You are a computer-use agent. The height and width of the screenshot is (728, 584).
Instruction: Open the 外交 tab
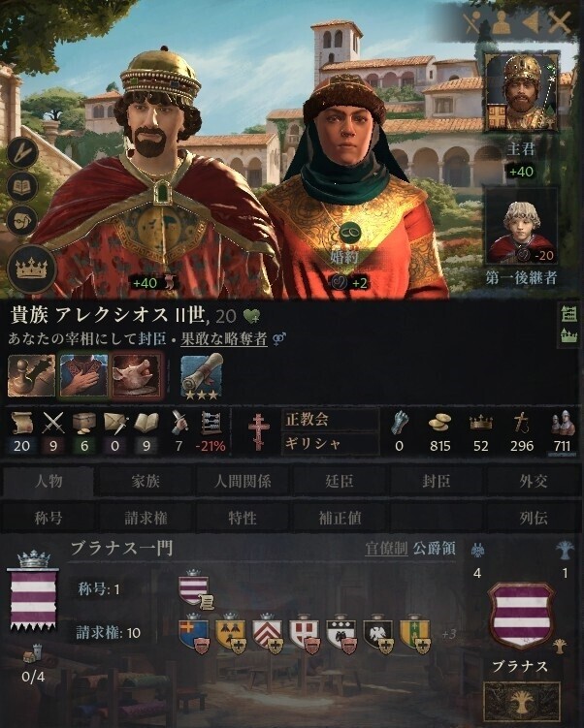click(x=534, y=482)
